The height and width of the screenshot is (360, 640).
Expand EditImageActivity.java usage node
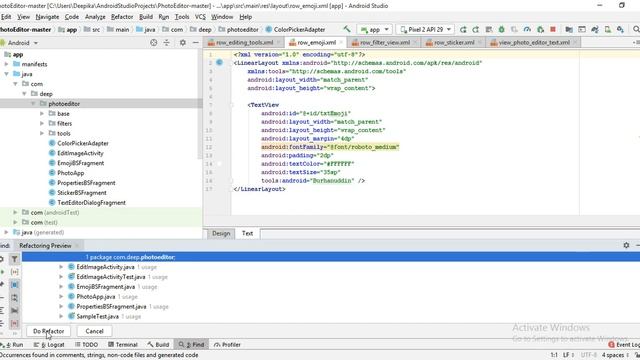coord(61,267)
